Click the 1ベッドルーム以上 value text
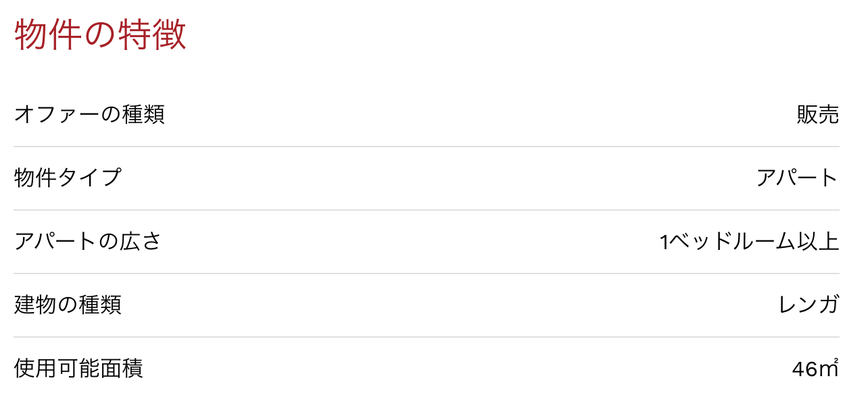 pyautogui.click(x=749, y=242)
